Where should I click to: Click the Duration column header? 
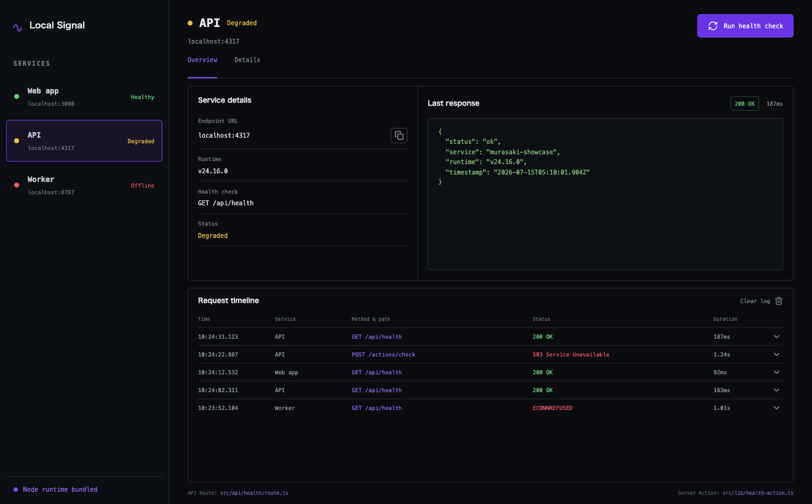725,319
